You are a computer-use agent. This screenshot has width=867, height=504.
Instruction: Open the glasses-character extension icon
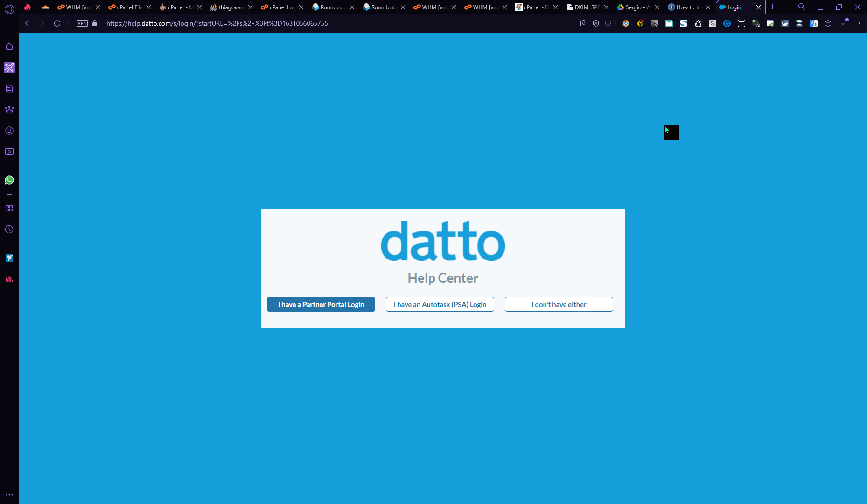pos(626,23)
